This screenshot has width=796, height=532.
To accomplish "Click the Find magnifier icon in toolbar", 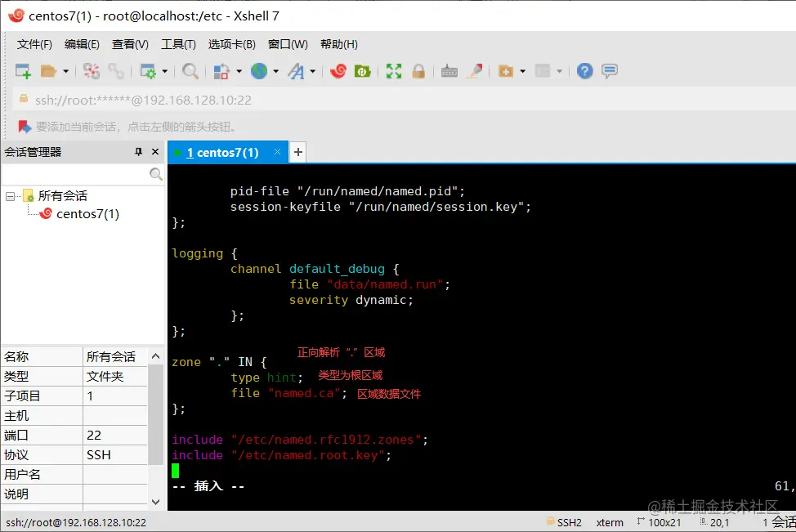I will [190, 71].
